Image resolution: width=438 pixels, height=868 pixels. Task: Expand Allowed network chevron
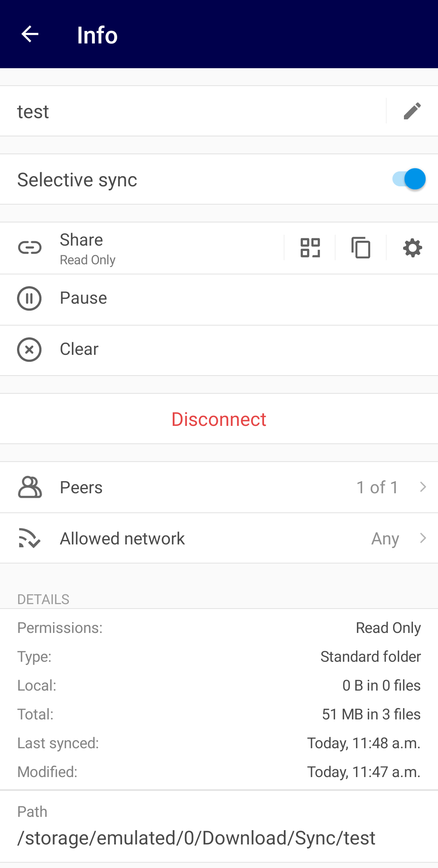423,538
